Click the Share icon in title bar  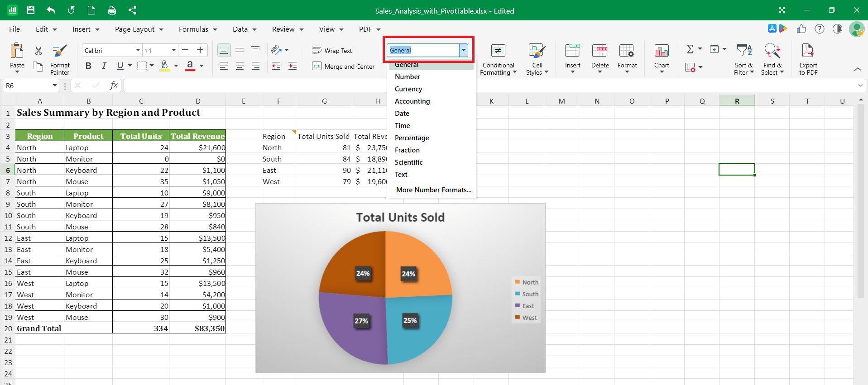click(x=132, y=10)
